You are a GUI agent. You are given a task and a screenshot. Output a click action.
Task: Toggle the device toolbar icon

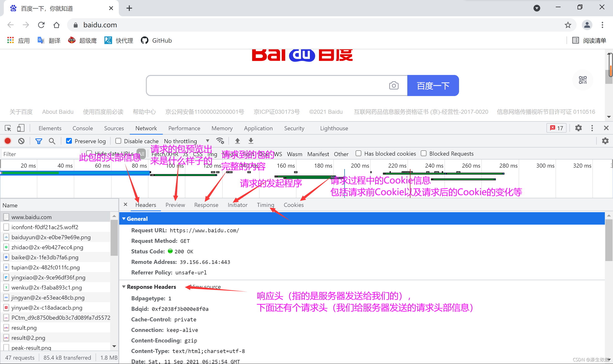coord(21,128)
